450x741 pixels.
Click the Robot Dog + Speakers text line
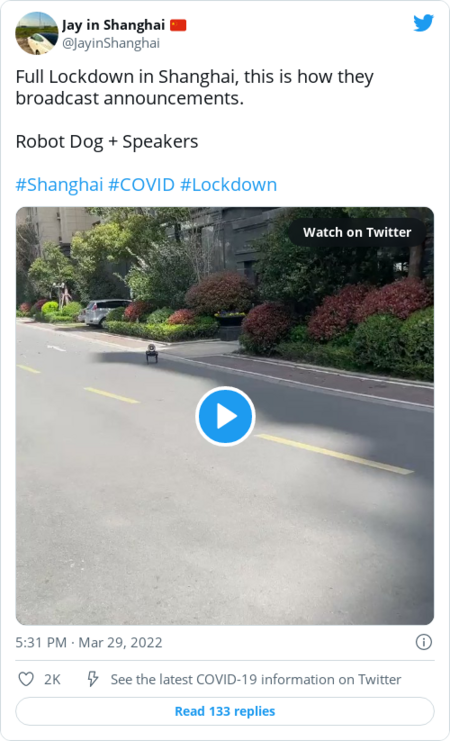pyautogui.click(x=107, y=142)
